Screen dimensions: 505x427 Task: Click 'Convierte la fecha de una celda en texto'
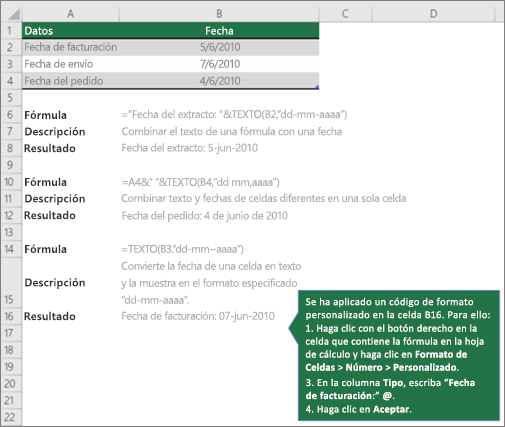(x=211, y=266)
